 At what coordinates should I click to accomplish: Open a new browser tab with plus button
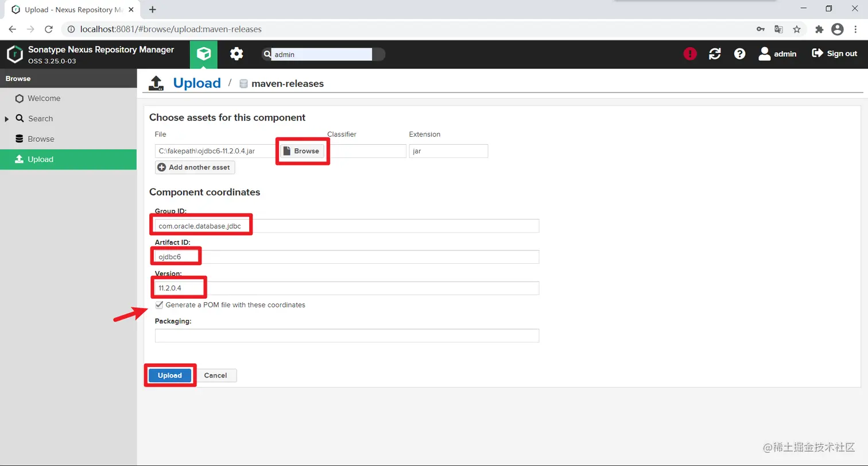pyautogui.click(x=153, y=9)
